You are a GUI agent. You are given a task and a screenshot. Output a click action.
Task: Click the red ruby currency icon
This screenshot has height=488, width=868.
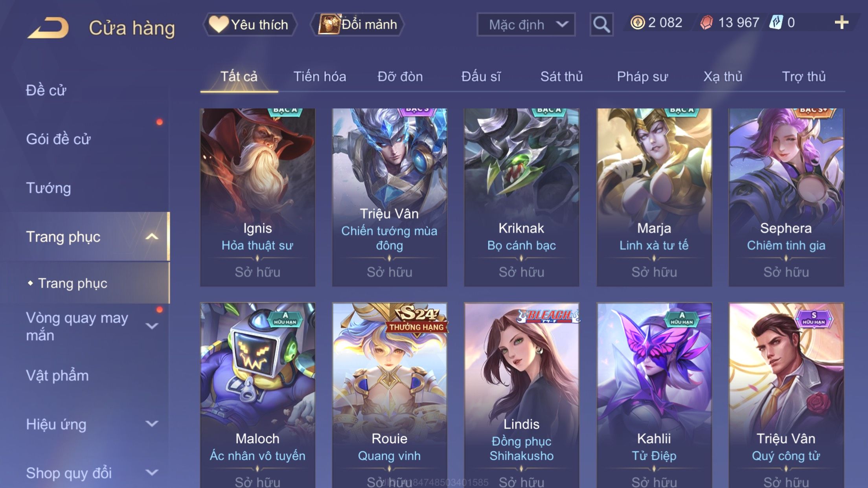click(x=706, y=22)
